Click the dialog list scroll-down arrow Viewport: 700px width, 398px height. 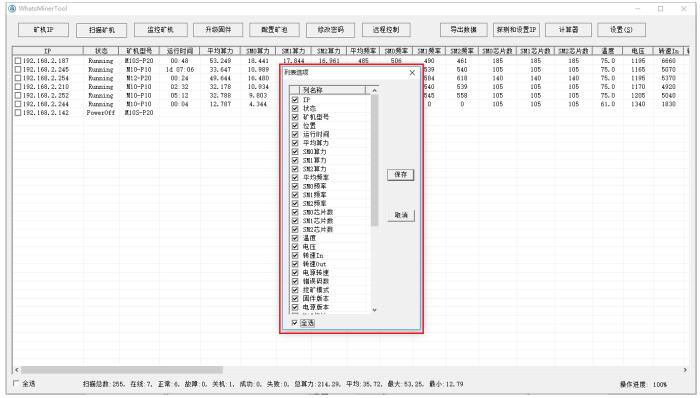point(375,310)
